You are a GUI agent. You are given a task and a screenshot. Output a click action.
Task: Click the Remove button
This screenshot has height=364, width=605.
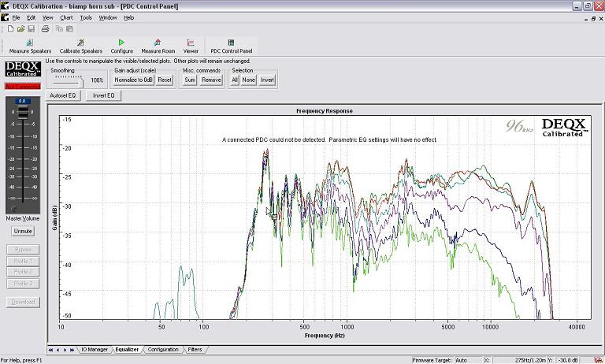coord(211,80)
